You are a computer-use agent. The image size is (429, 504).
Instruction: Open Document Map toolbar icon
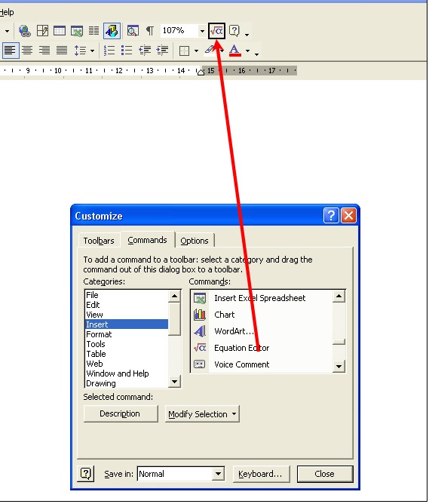tap(133, 31)
